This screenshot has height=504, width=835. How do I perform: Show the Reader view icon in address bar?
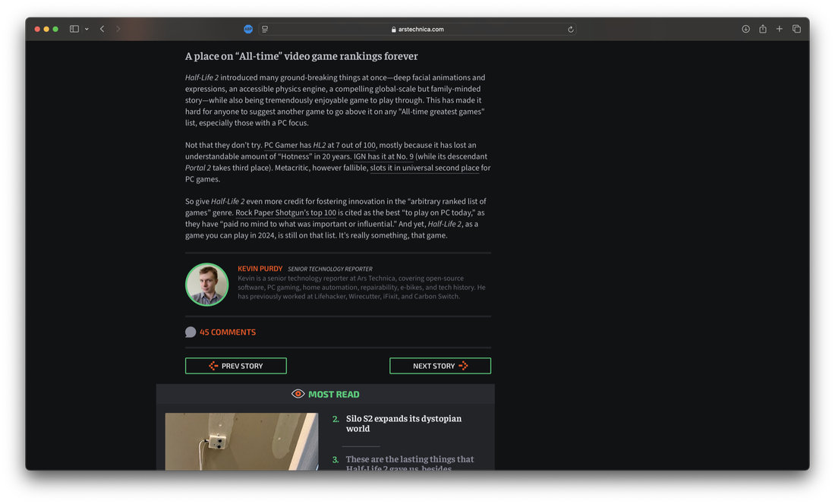coord(265,30)
